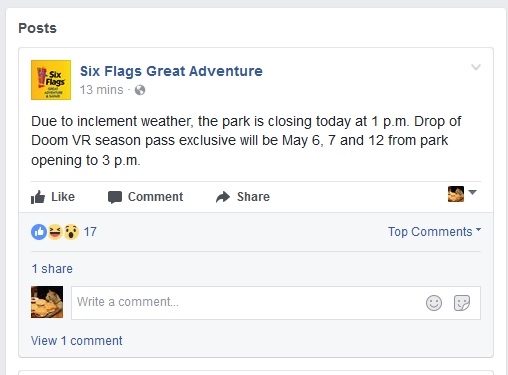The height and width of the screenshot is (375, 508).
Task: Click the 13 mins timestamp
Action: [x=101, y=90]
